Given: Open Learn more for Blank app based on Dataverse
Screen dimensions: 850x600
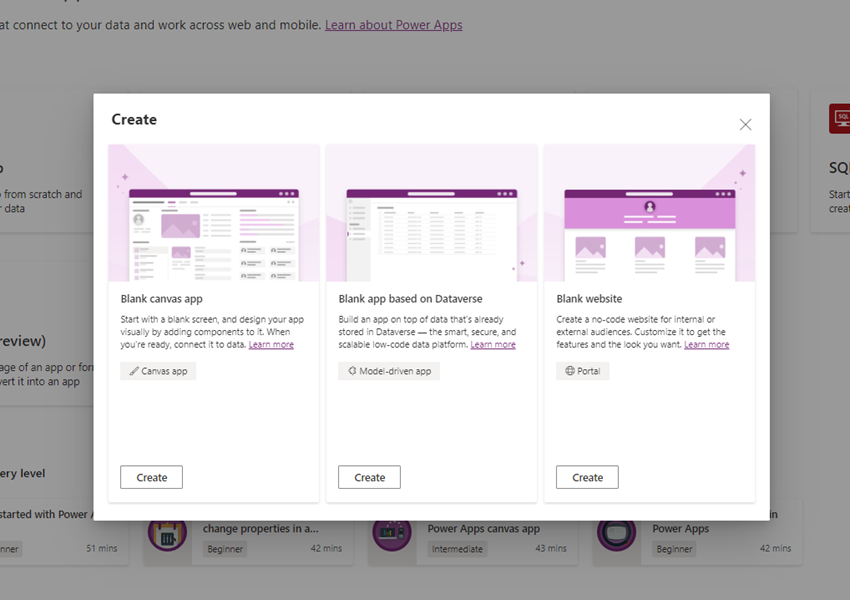Looking at the screenshot, I should (x=493, y=344).
